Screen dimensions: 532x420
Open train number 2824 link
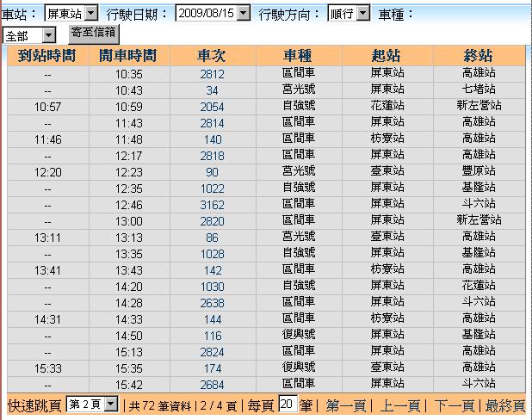(x=212, y=352)
